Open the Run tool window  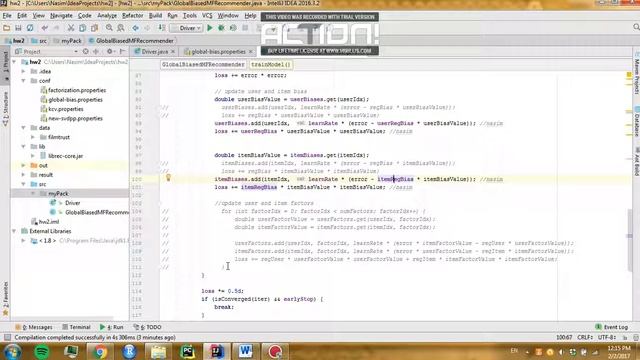pos(111,327)
